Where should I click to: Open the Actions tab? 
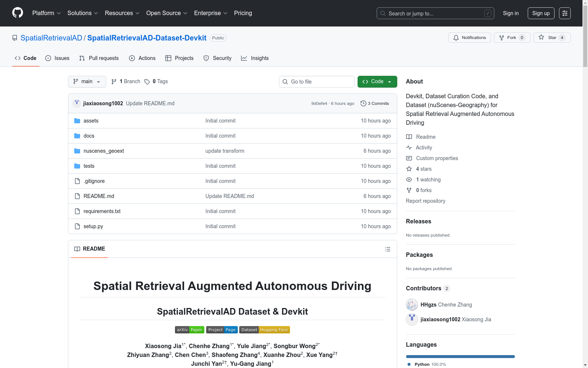142,58
